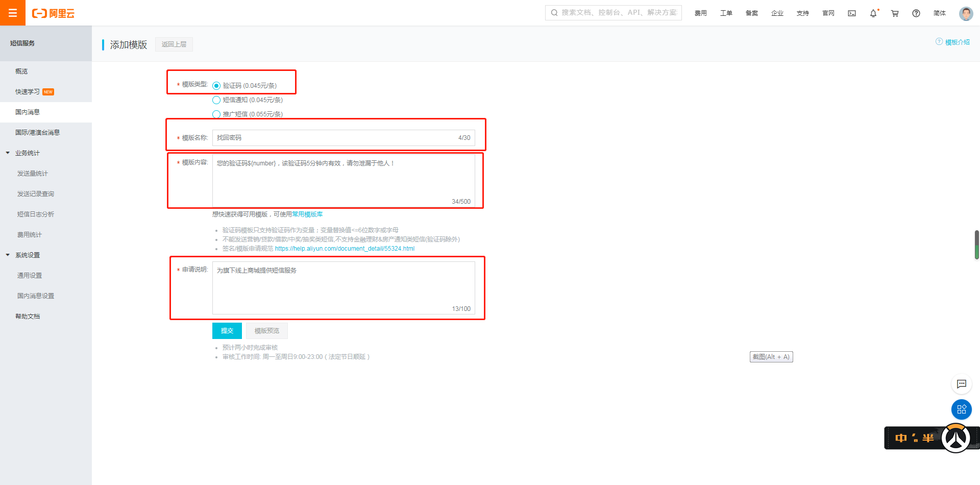Open the 官网 top menu
The height and width of the screenshot is (485, 980).
pyautogui.click(x=828, y=13)
